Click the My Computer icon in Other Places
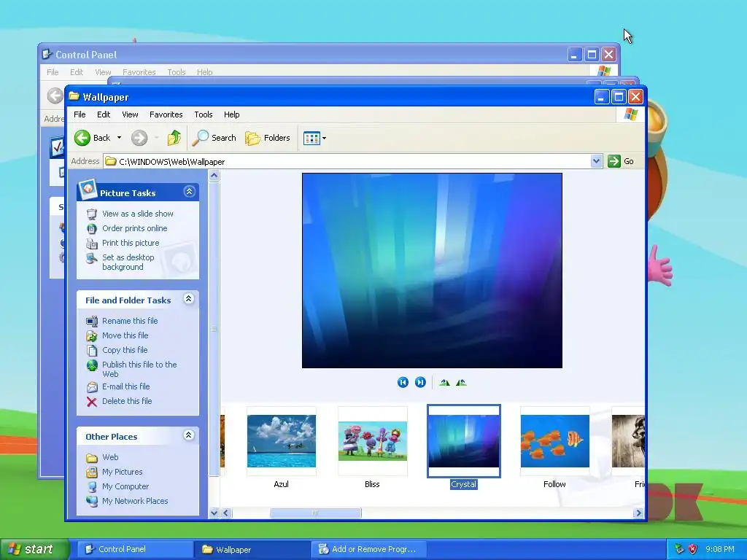This screenshot has height=560, width=747. [x=91, y=486]
